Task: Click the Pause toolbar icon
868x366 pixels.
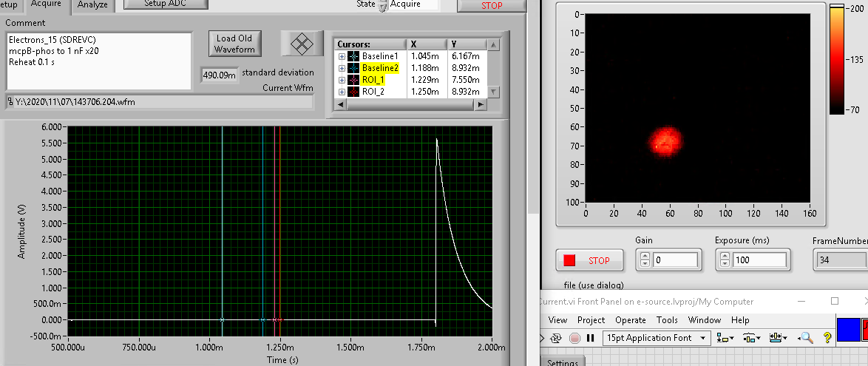Action: [x=590, y=337]
